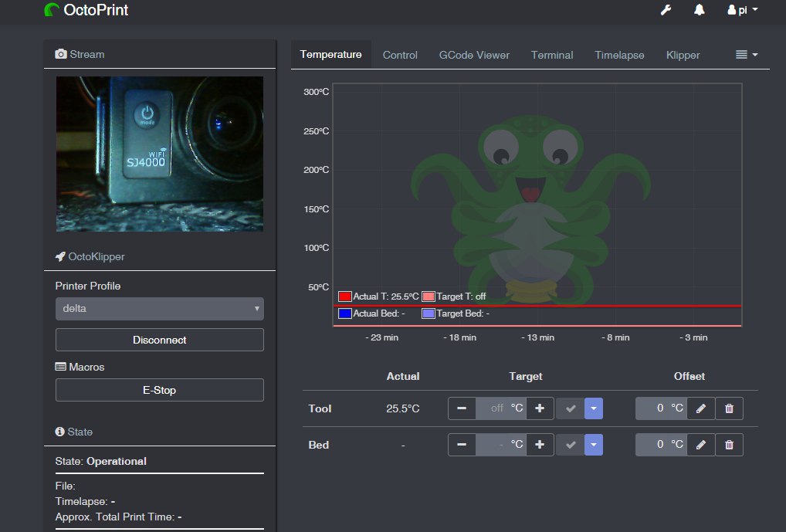
Task: Toggle Actual T red legend swatch
Action: 345,296
